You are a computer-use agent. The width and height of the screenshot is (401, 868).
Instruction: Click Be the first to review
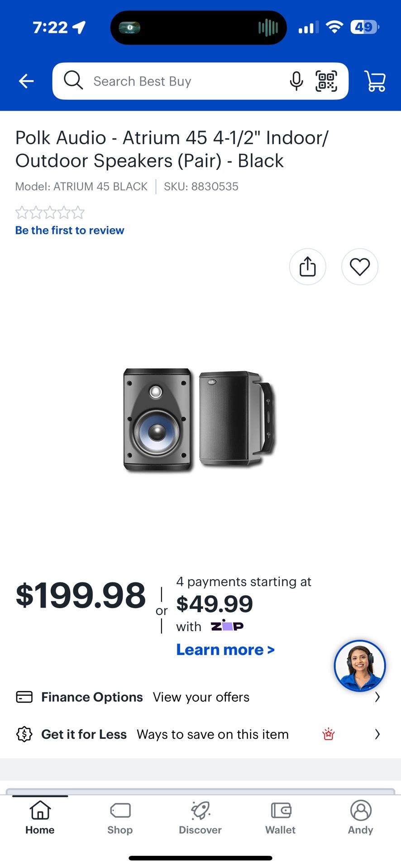click(70, 231)
